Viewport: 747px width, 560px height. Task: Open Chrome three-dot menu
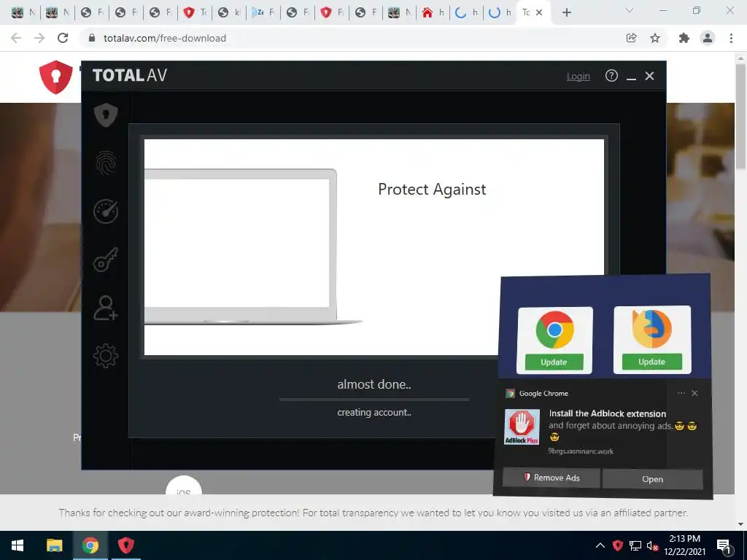pos(731,38)
